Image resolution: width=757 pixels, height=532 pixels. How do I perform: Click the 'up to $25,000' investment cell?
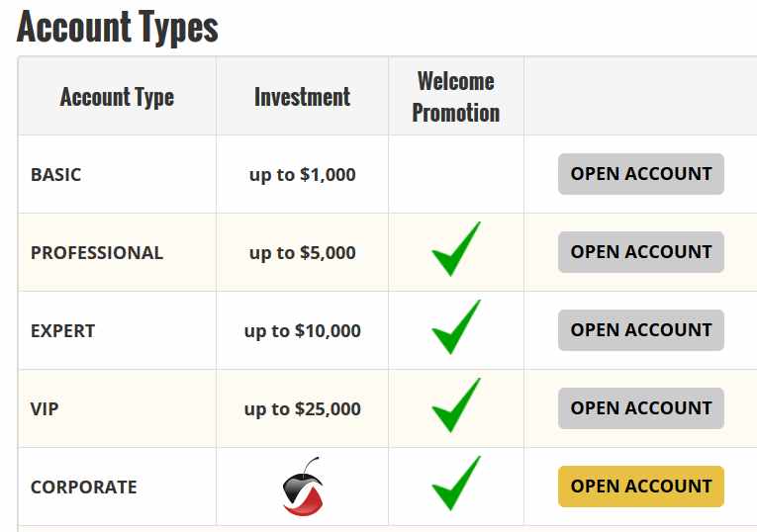[x=302, y=409]
